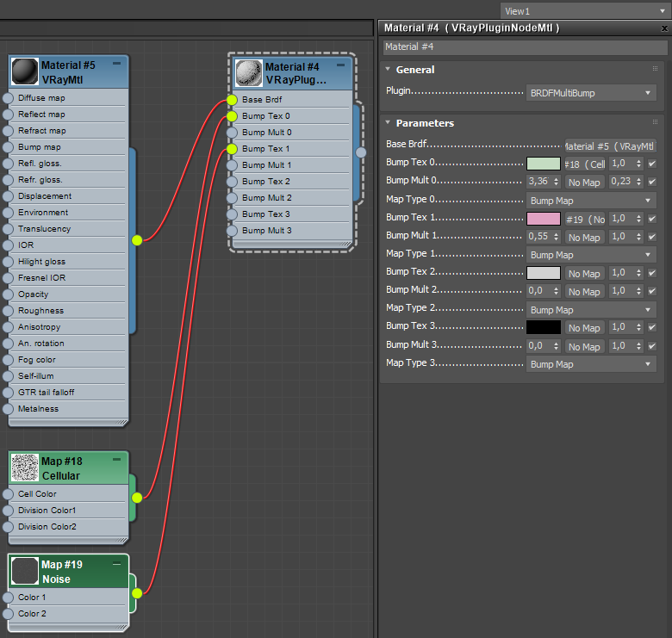Click the Map #19 Noise thumbnail icon
Viewport: 672px width, 638px height.
[25, 571]
